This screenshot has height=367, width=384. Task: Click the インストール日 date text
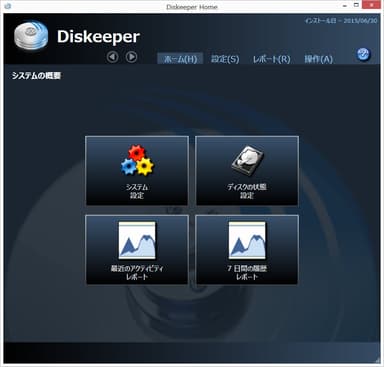[x=341, y=21]
